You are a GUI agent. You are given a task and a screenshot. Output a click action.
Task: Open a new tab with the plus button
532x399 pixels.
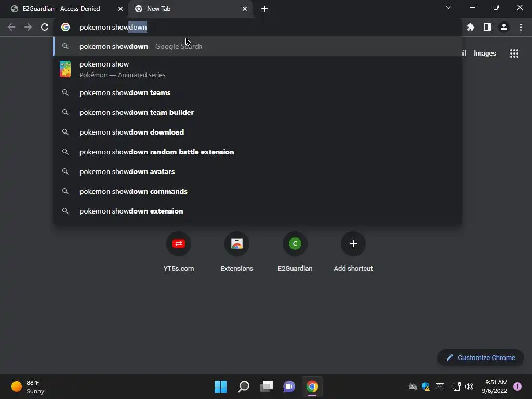pos(264,9)
